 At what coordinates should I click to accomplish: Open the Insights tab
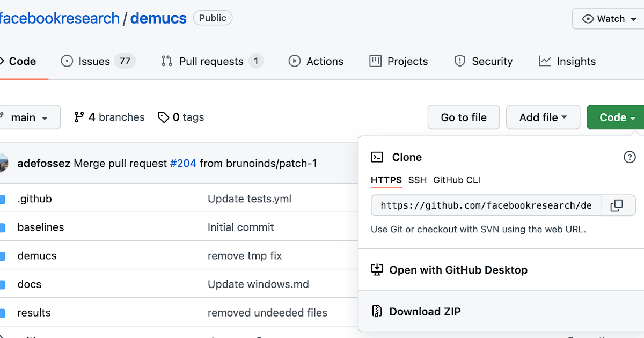pyautogui.click(x=567, y=61)
